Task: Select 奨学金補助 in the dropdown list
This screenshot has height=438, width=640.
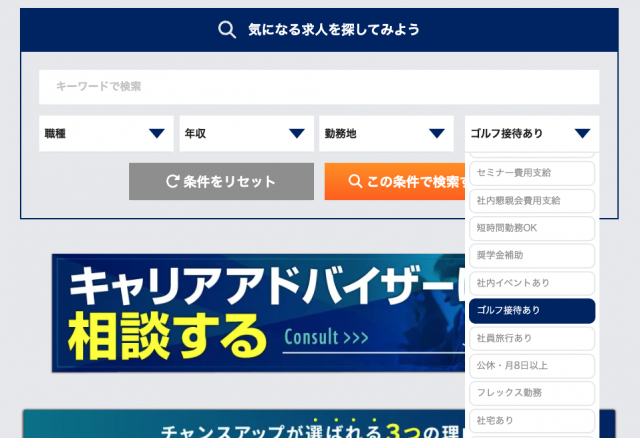Action: [532, 256]
